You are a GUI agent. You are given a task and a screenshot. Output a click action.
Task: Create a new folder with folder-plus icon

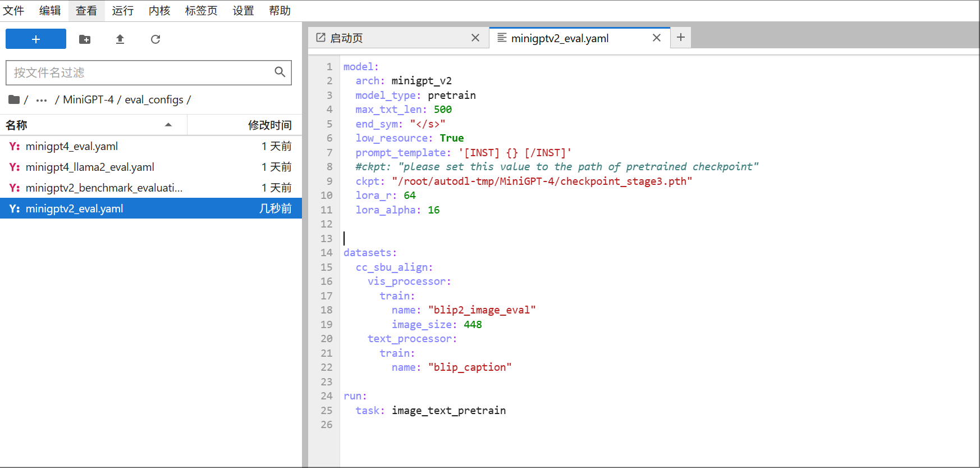pyautogui.click(x=85, y=39)
